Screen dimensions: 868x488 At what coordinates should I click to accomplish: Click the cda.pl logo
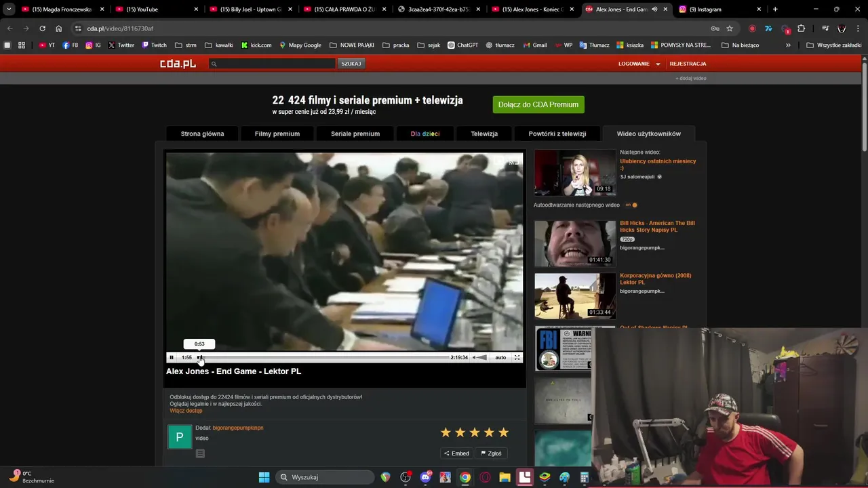[178, 64]
